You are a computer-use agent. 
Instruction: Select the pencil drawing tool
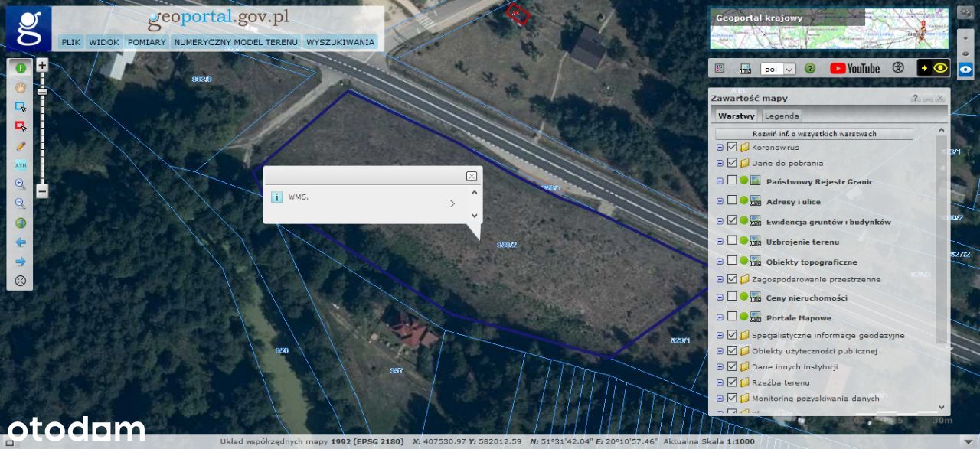(21, 145)
